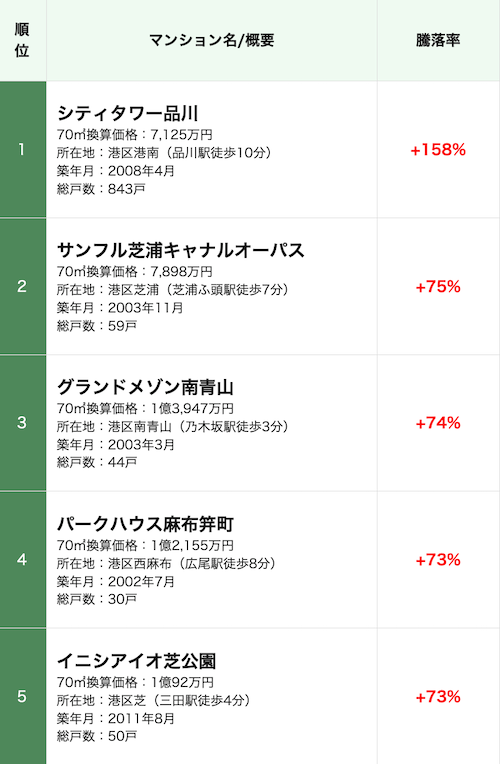Viewport: 500px width, 764px height.
Task: Open the グランドメゾン南青山 entry
Action: click(145, 387)
